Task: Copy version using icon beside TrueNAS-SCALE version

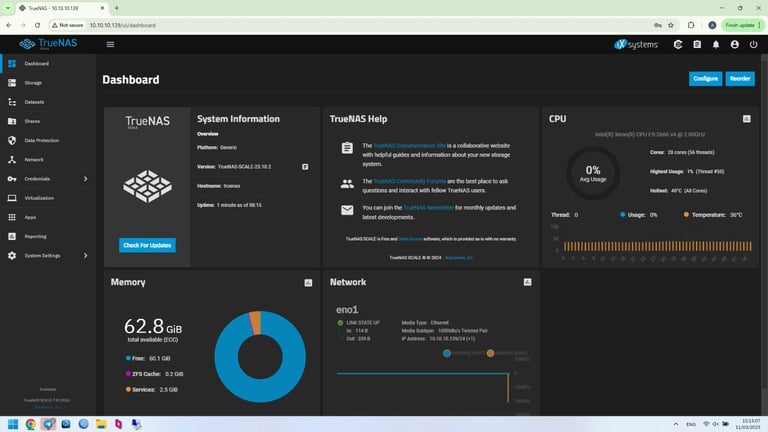Action: pyautogui.click(x=305, y=167)
